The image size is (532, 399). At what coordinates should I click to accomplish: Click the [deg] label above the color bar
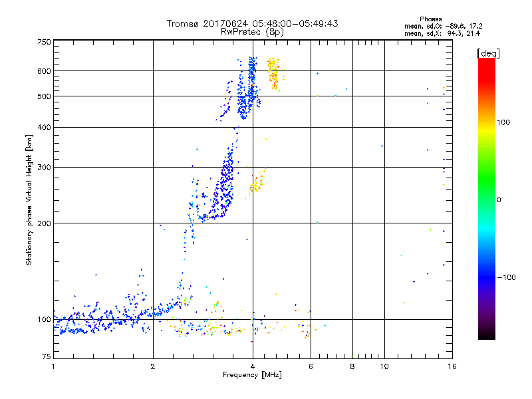tap(487, 52)
